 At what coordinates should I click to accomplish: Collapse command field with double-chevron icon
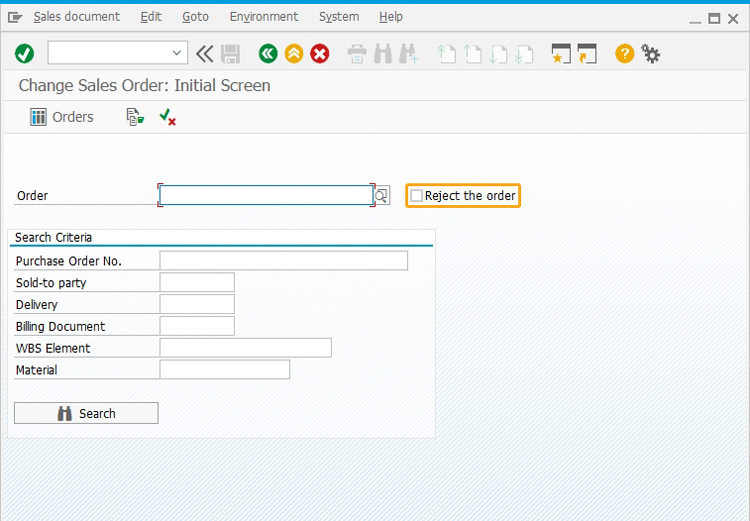tap(205, 54)
